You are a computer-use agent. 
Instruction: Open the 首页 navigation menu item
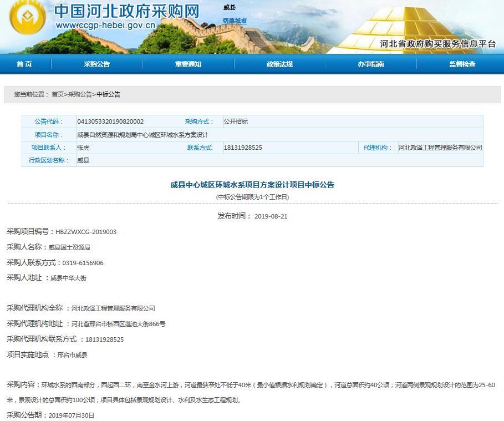click(24, 64)
